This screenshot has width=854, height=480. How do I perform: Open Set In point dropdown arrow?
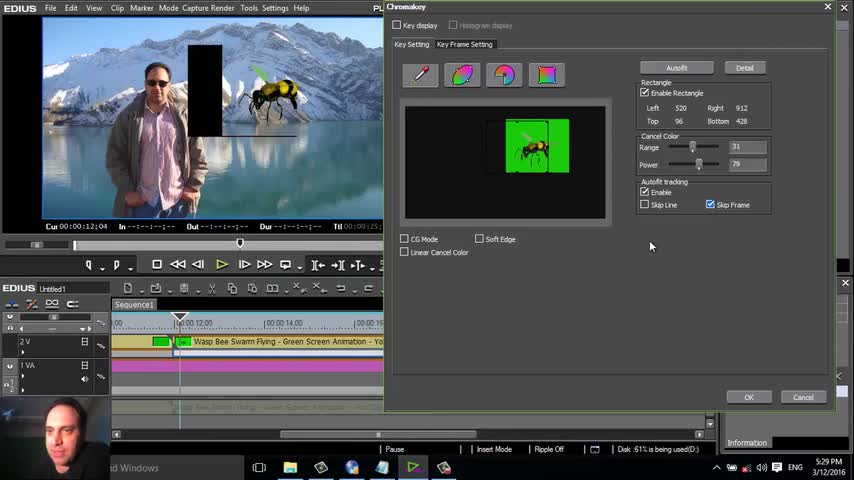[102, 269]
